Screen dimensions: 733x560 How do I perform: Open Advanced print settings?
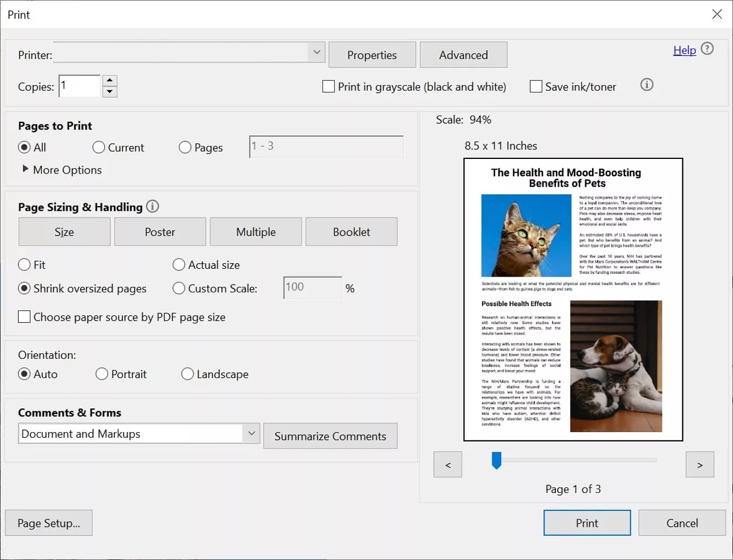point(463,54)
